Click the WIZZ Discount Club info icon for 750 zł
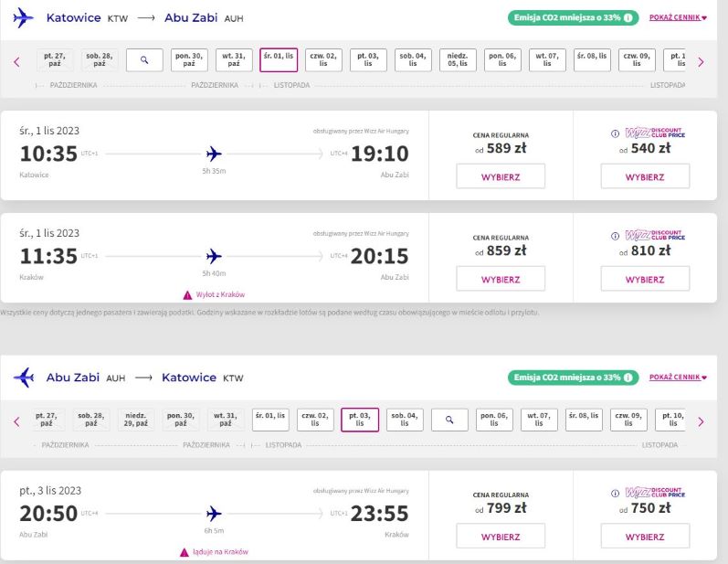 pyautogui.click(x=615, y=494)
